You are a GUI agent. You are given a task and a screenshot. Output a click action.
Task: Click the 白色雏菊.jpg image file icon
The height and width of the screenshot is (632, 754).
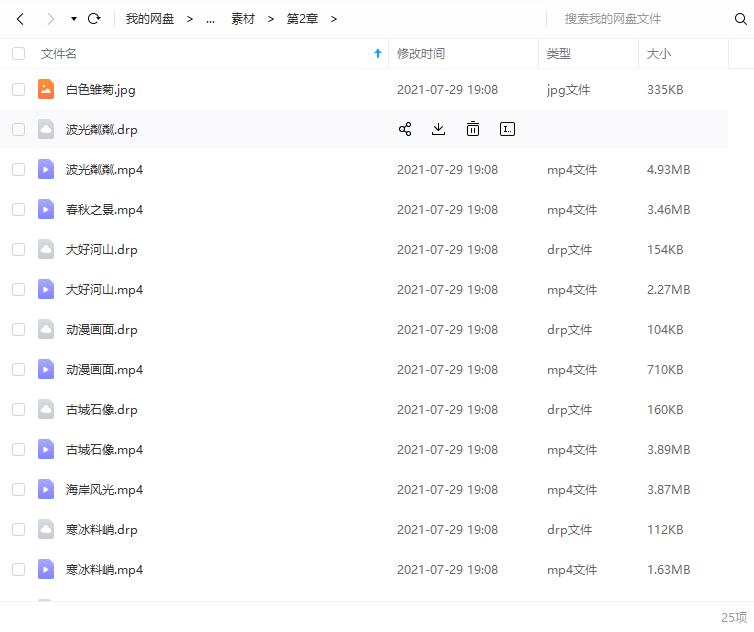pyautogui.click(x=46, y=89)
